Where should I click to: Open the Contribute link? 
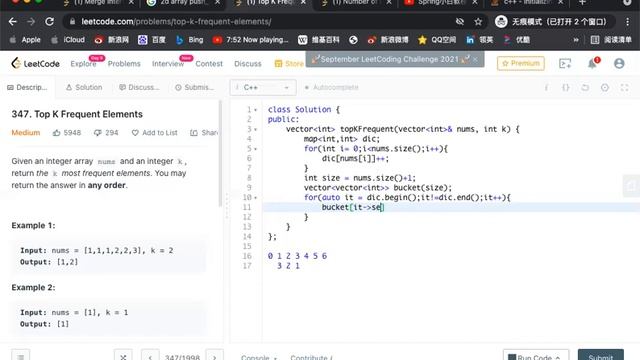[x=311, y=357]
